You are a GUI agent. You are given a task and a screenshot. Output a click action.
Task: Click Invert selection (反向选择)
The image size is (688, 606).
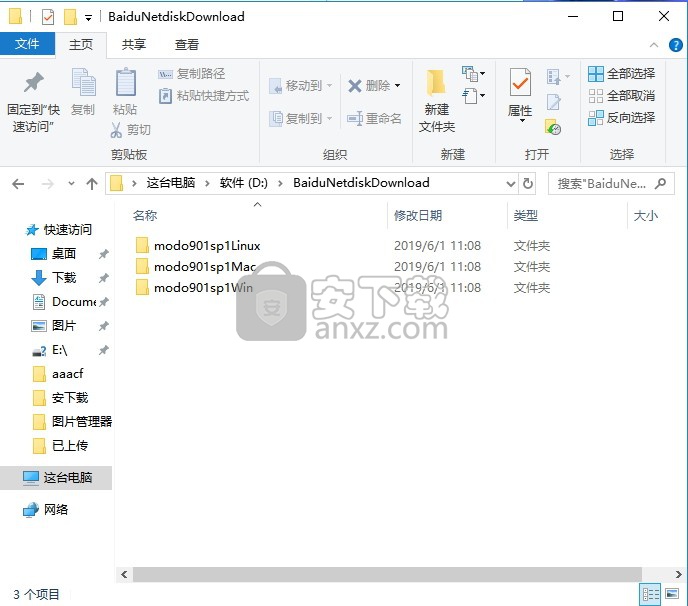click(622, 118)
